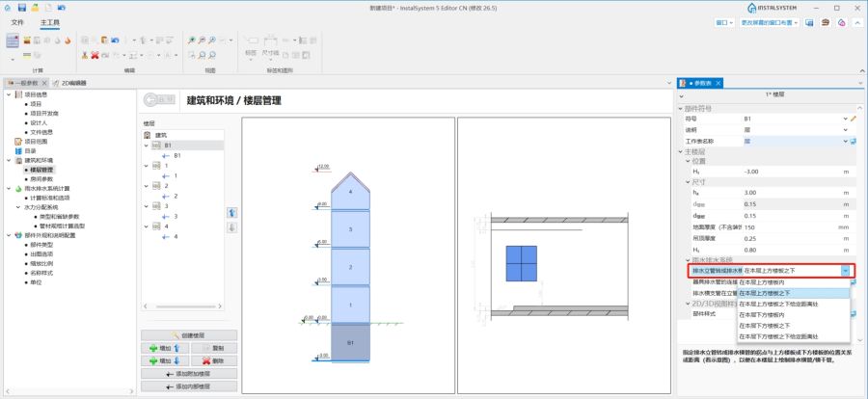
Task: Click the move floor up arrow icon
Action: 231,212
